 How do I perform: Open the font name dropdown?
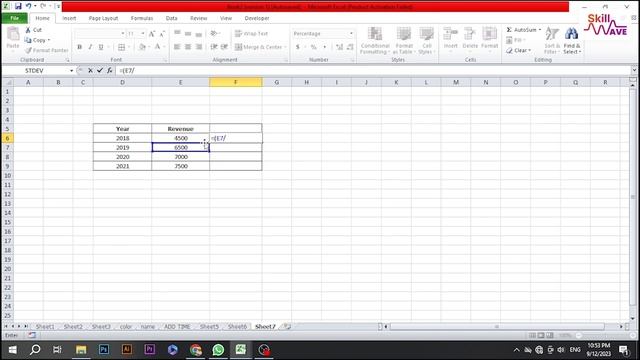click(122, 33)
